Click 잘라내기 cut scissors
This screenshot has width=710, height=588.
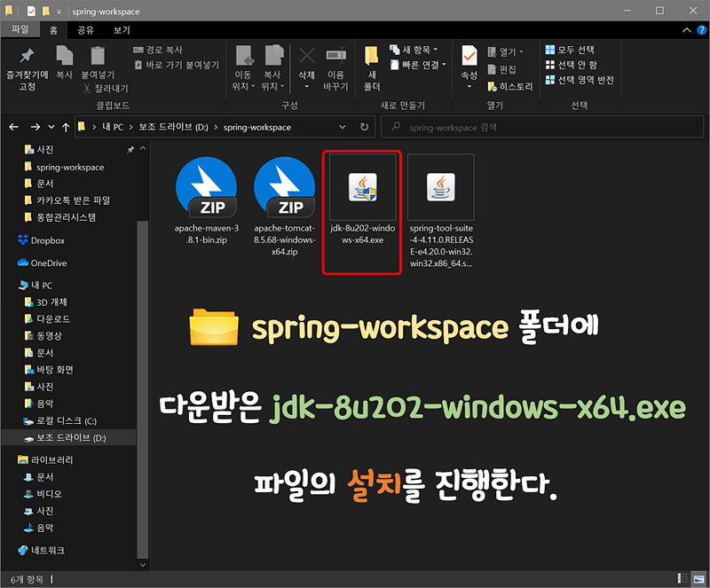pyautogui.click(x=106, y=89)
